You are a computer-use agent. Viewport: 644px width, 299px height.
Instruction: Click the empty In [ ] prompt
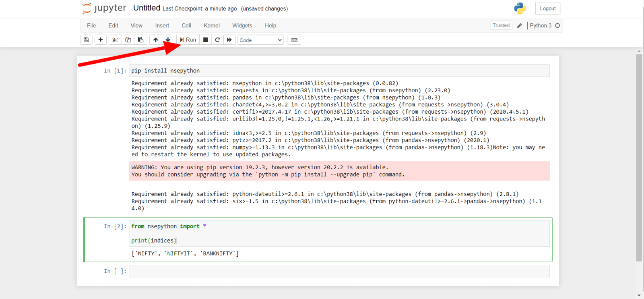coord(115,271)
